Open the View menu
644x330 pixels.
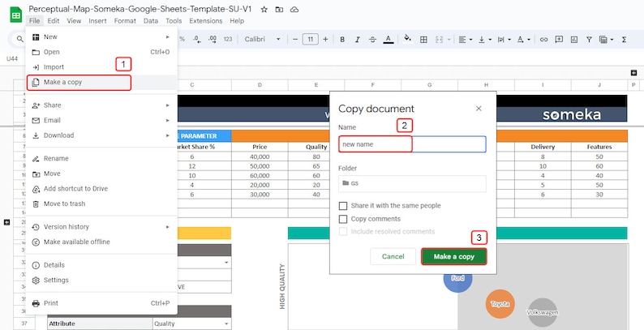click(x=74, y=20)
